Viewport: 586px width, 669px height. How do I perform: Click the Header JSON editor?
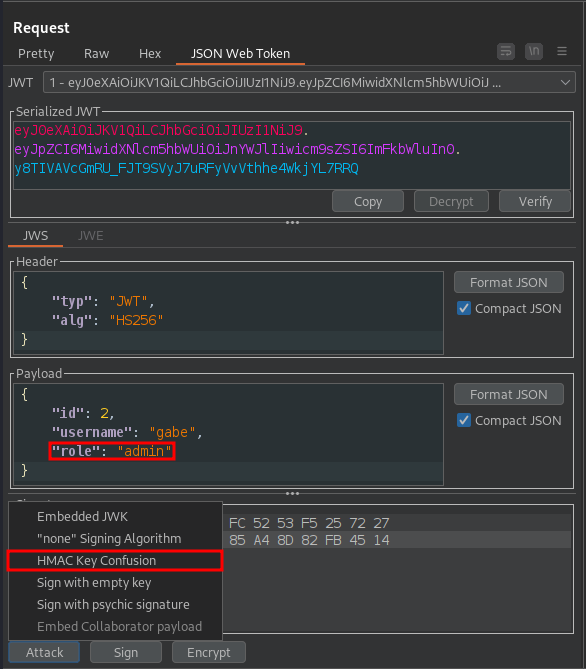coord(228,313)
